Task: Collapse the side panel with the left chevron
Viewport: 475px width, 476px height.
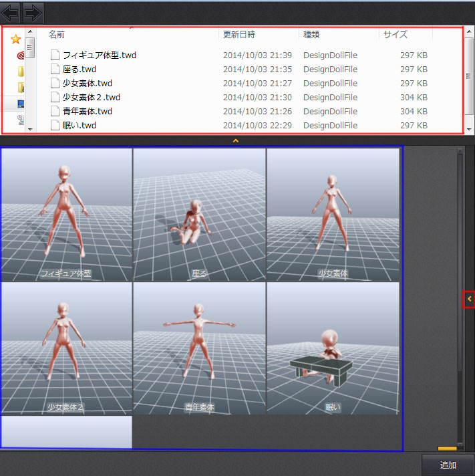Action: pos(469,299)
